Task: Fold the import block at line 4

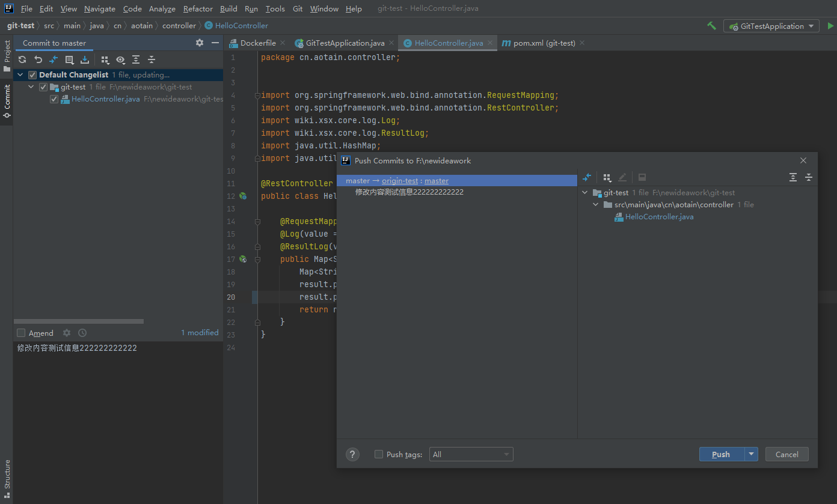Action: pyautogui.click(x=257, y=96)
